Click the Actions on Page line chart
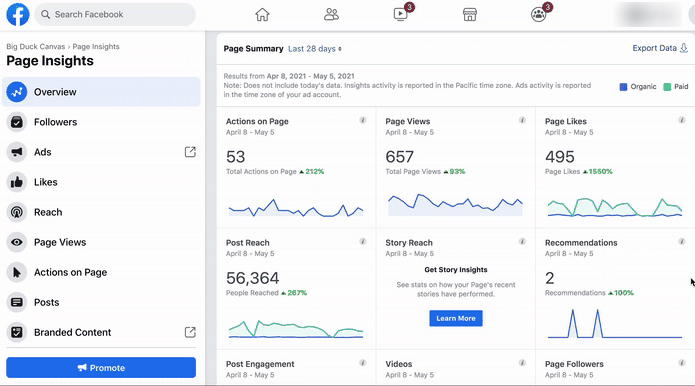The image size is (695, 386). click(x=296, y=207)
